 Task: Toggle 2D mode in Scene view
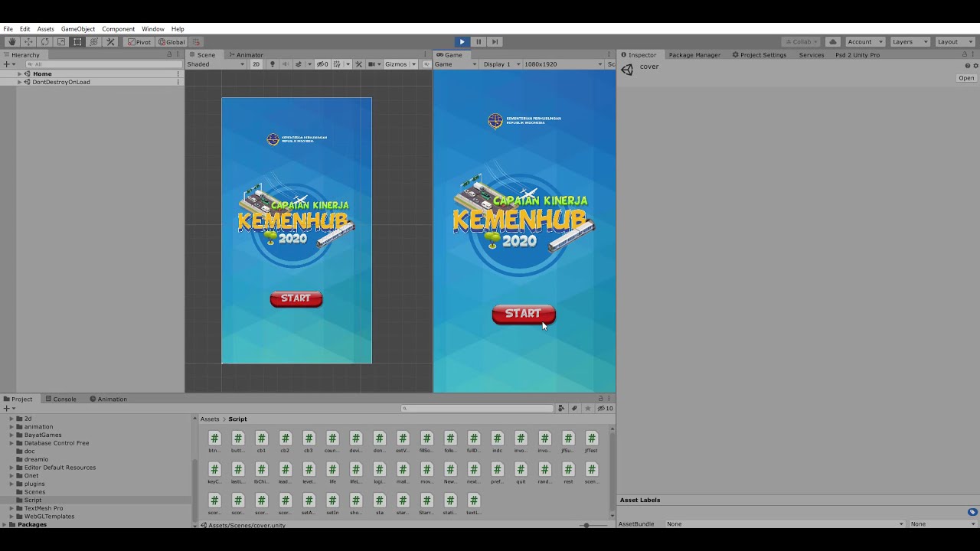[x=256, y=64]
